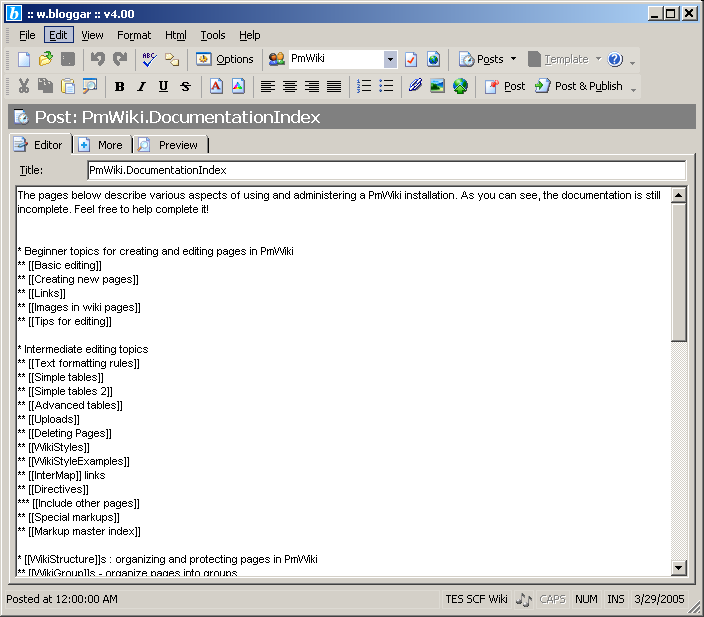Image resolution: width=704 pixels, height=617 pixels.
Task: Expand the Template dropdown arrow
Action: (x=598, y=59)
